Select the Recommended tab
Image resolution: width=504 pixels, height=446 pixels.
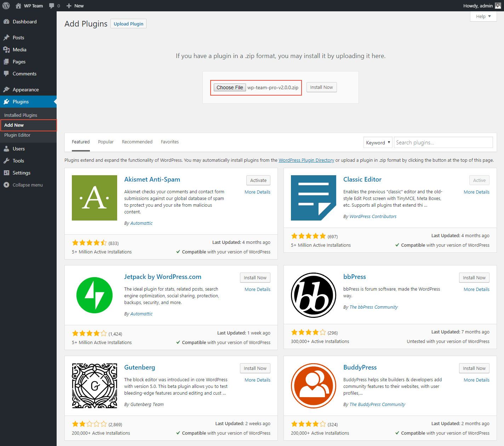pyautogui.click(x=137, y=142)
